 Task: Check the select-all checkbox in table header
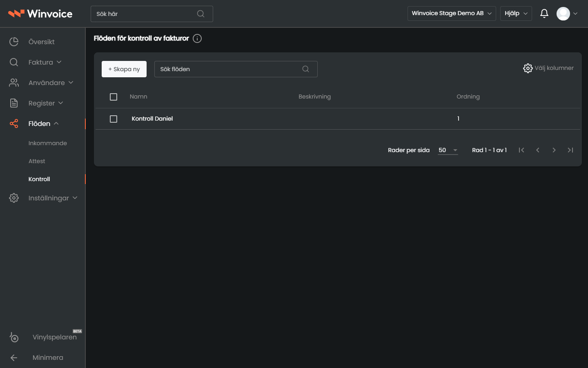pos(114,97)
